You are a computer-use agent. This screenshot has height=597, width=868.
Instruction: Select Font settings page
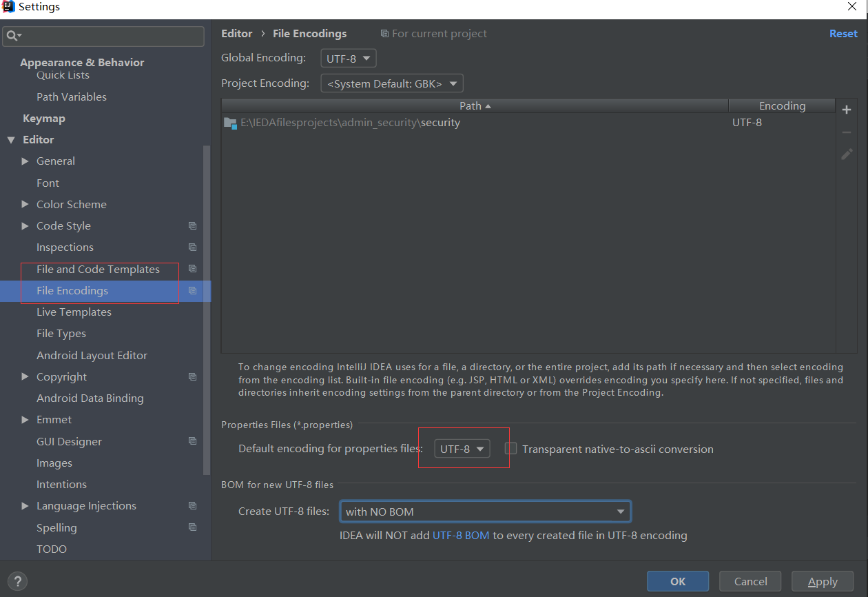click(48, 183)
